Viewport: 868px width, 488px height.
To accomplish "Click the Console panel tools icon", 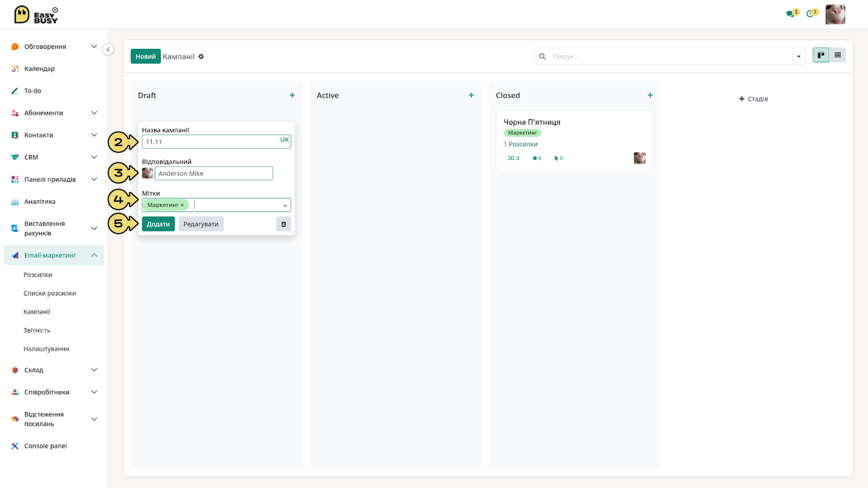I will [15, 446].
